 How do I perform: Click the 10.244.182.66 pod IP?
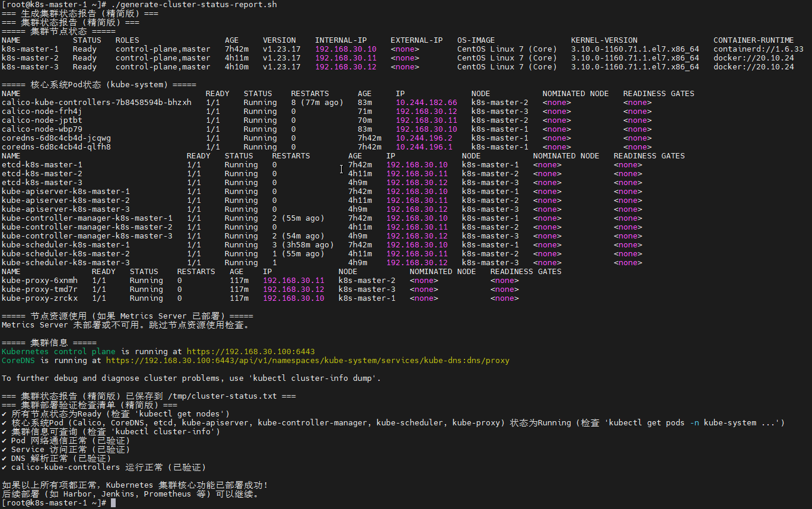point(426,103)
